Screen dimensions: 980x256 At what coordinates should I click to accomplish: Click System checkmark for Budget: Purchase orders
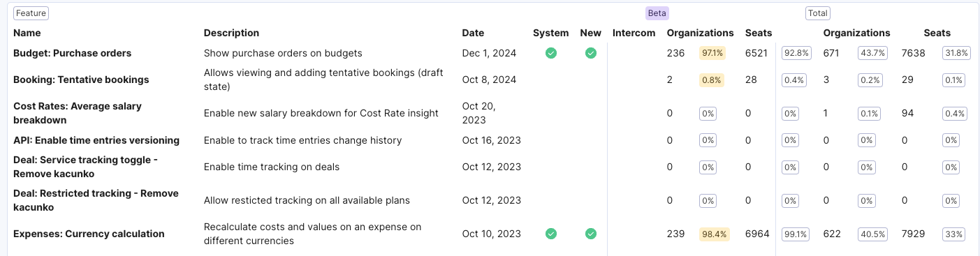(x=551, y=53)
